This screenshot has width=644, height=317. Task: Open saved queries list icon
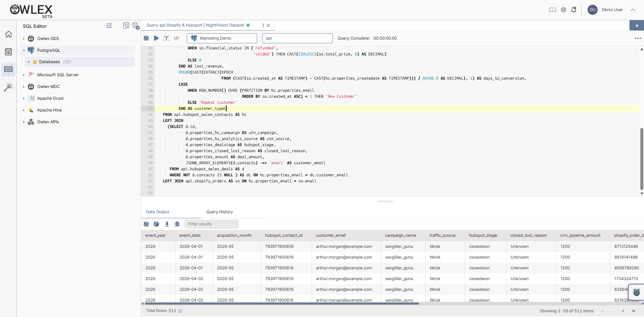tap(126, 26)
